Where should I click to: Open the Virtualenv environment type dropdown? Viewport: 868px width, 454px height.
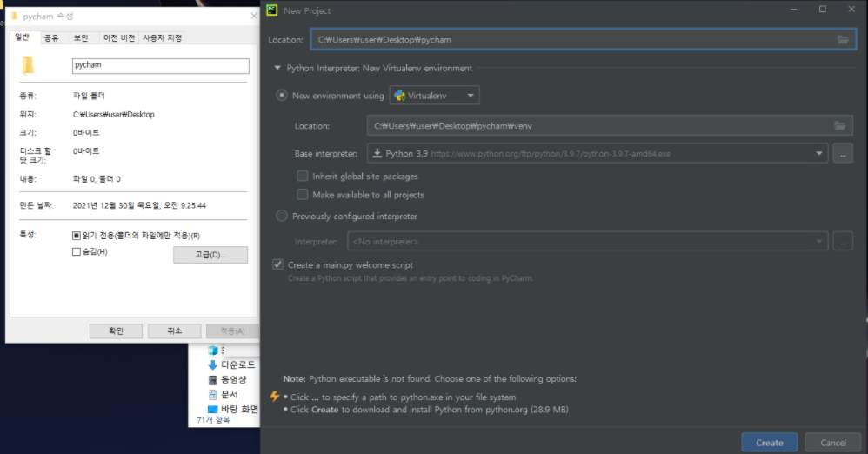pos(435,95)
